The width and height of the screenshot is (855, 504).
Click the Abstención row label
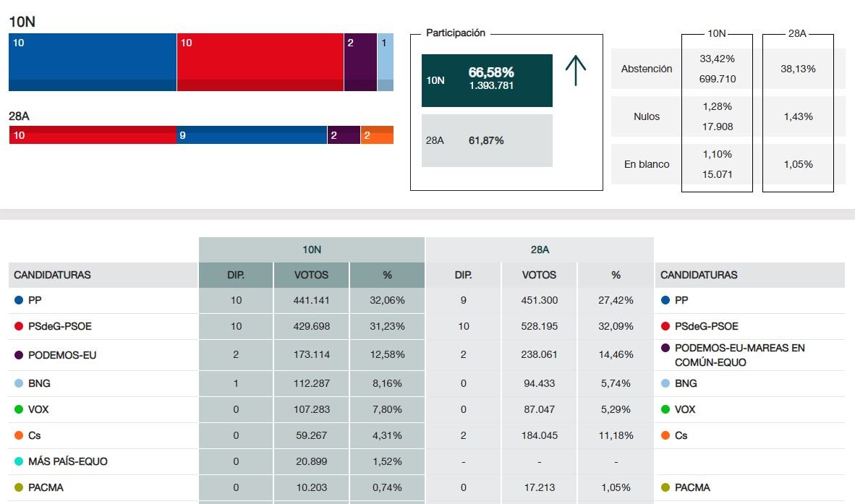(x=647, y=69)
